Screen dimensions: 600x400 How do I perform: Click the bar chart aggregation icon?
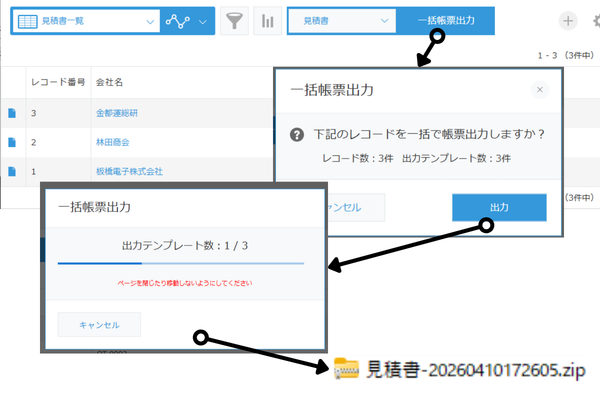click(267, 21)
